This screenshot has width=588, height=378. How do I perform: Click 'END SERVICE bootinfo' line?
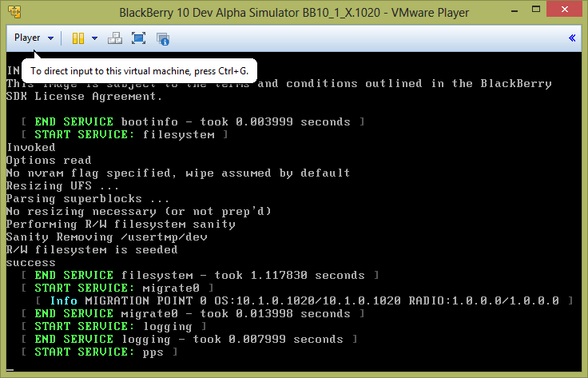(x=193, y=122)
